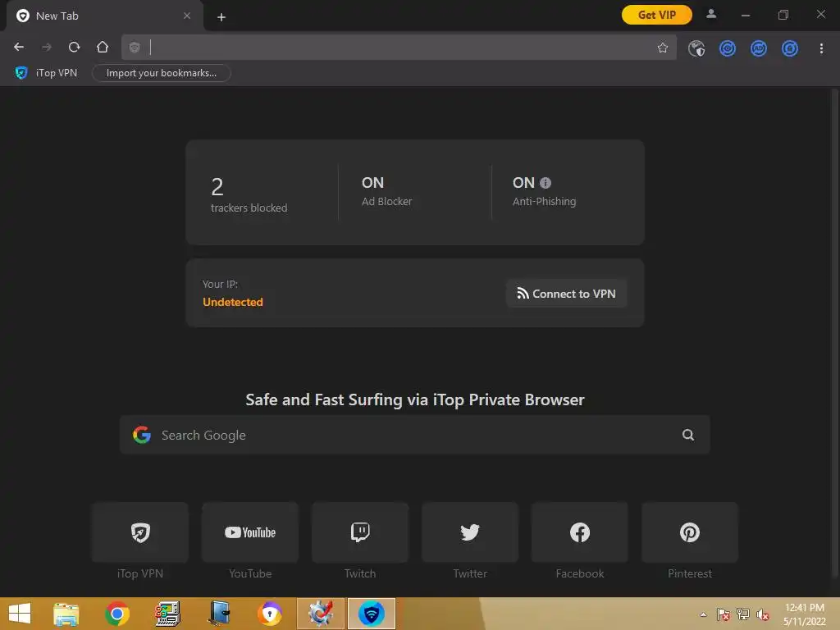Open the taskbar clock showing 12:41 PM
The image size is (840, 630).
805,614
